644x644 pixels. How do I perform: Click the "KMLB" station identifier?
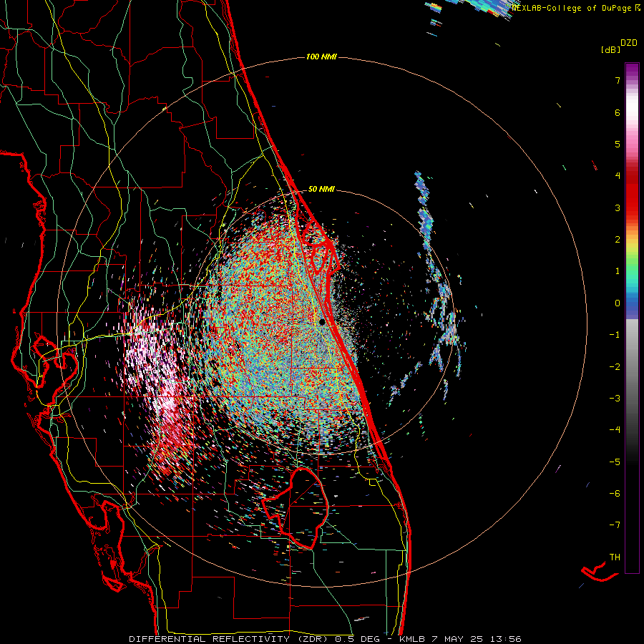[x=412, y=639]
